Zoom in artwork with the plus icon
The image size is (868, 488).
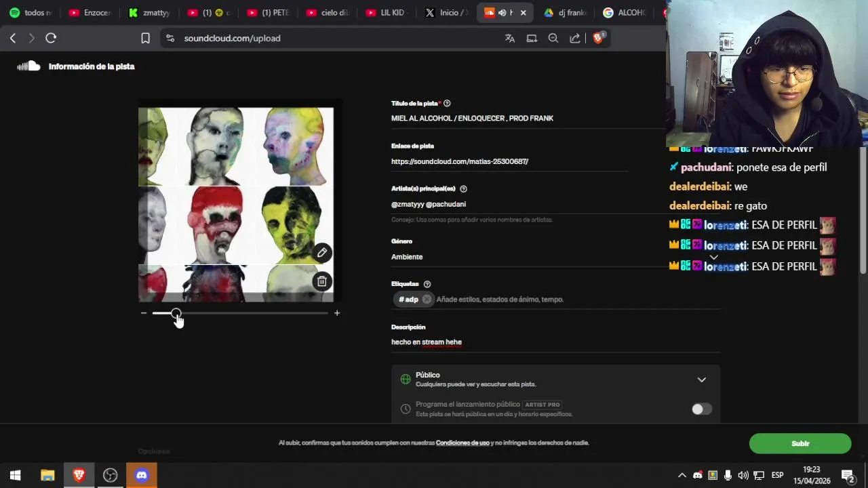[337, 313]
